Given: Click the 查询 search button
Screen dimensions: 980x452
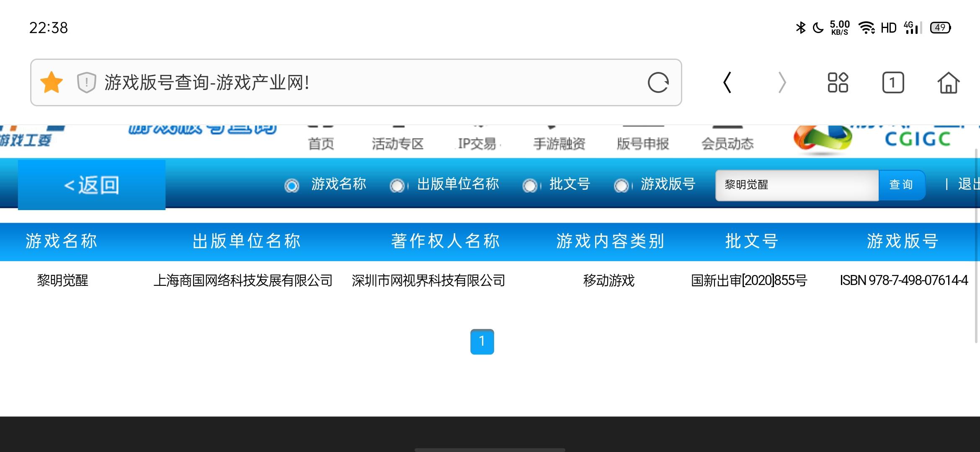Looking at the screenshot, I should coord(901,185).
